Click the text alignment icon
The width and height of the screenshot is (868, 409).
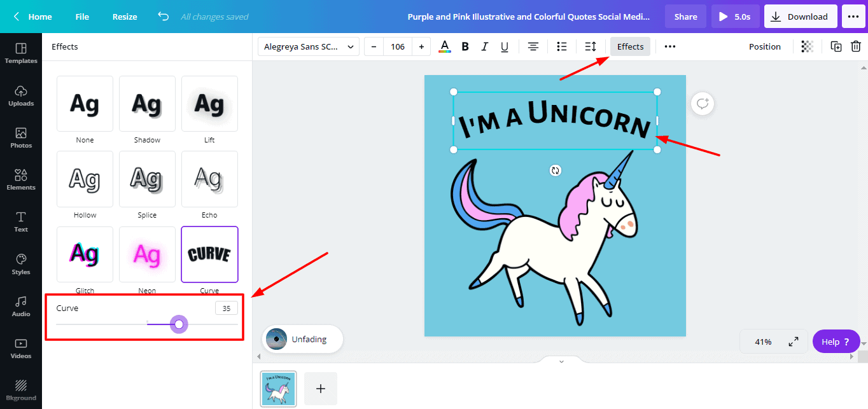click(533, 46)
